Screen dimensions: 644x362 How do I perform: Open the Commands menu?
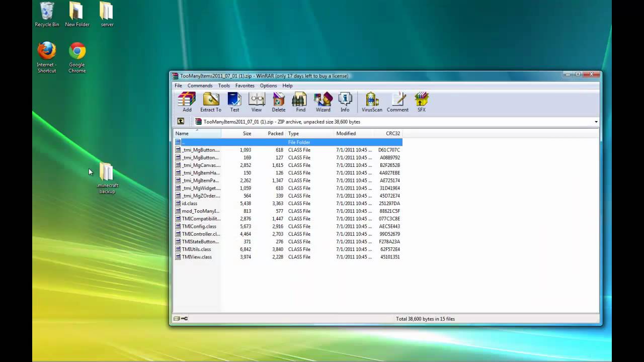pos(200,85)
